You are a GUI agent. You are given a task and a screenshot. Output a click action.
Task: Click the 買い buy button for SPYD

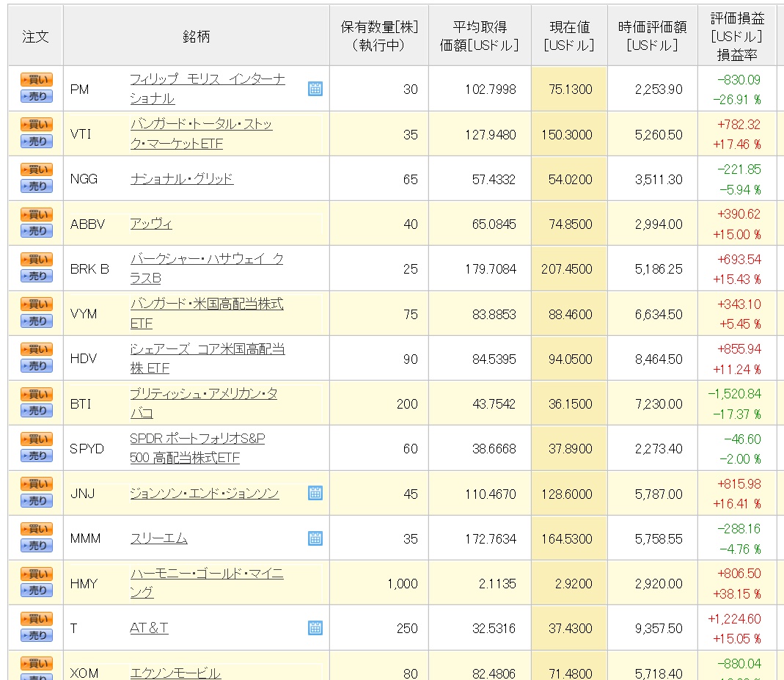tap(36, 439)
